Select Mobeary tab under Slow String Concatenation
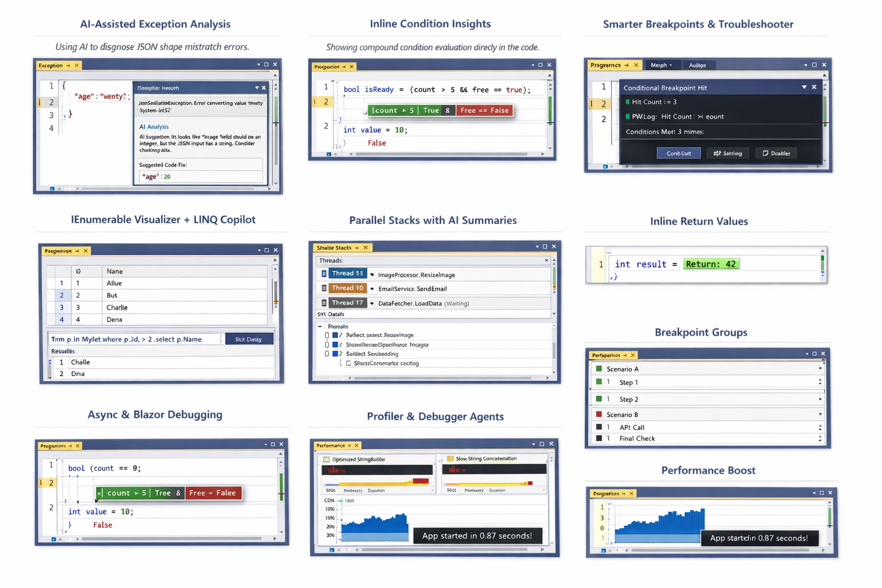 [x=474, y=490]
